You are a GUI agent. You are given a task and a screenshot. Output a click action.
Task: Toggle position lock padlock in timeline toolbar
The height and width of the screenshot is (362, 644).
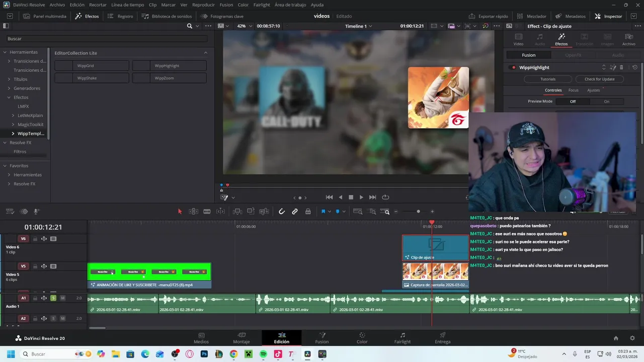tap(308, 212)
